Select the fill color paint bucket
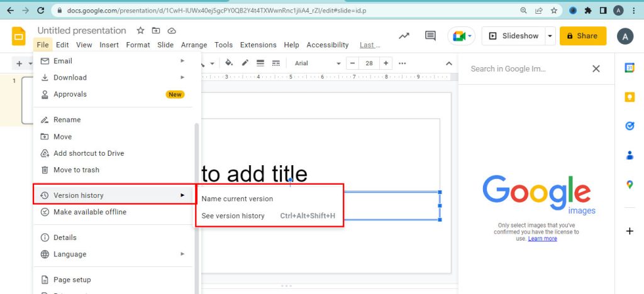Viewport: 644px width, 294px height. click(x=229, y=63)
